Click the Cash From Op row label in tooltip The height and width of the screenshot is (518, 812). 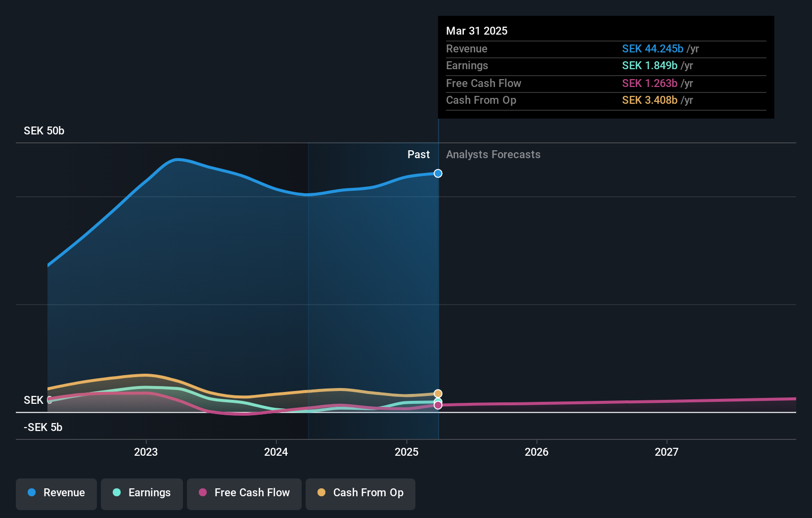coord(481,100)
